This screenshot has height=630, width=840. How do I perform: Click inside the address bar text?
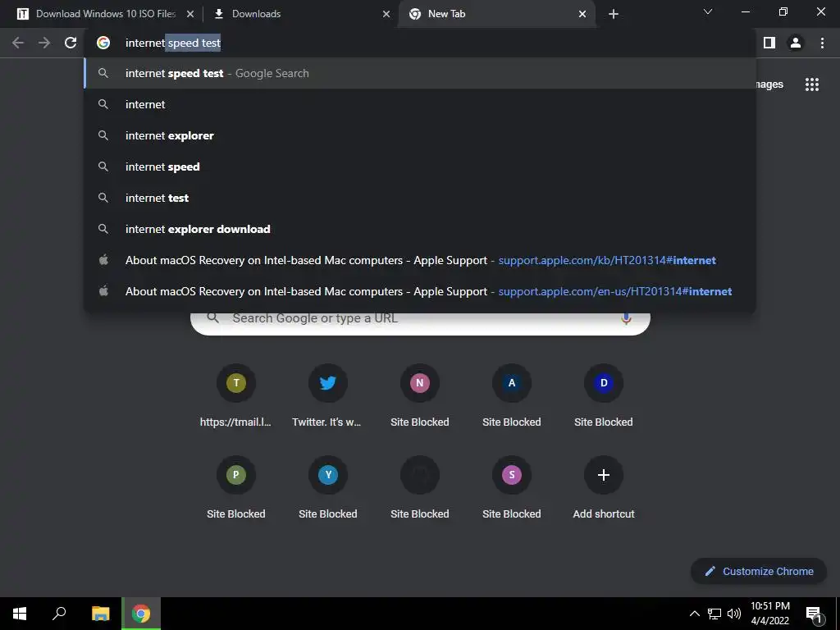pyautogui.click(x=173, y=43)
